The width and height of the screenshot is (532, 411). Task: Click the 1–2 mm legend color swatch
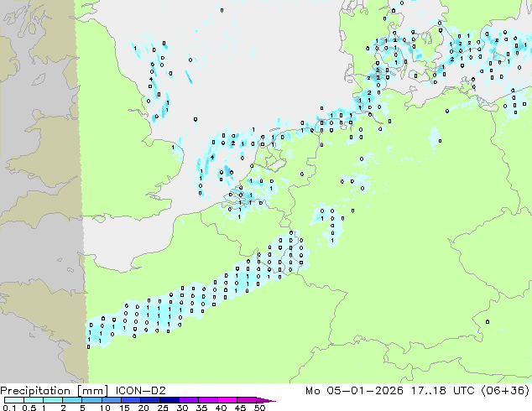[53, 400]
